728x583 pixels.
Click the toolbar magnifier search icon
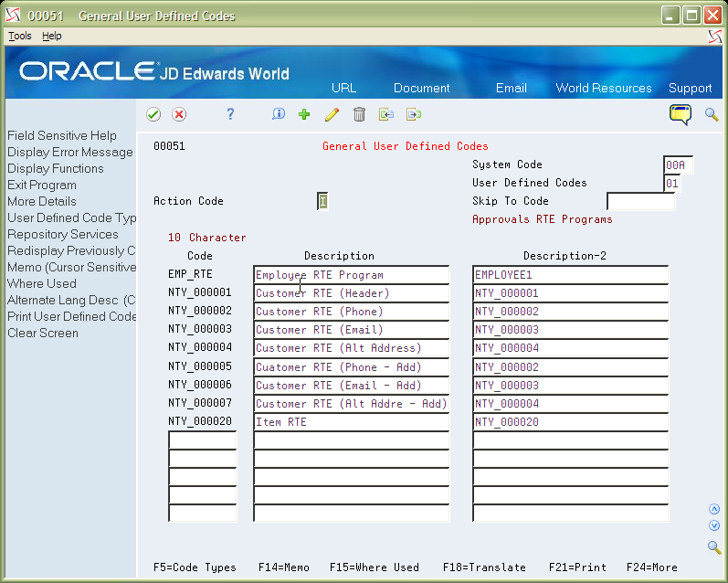click(x=712, y=114)
